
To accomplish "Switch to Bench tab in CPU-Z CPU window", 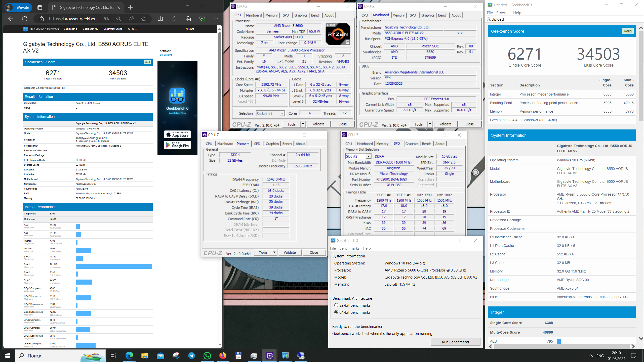I will click(x=315, y=15).
